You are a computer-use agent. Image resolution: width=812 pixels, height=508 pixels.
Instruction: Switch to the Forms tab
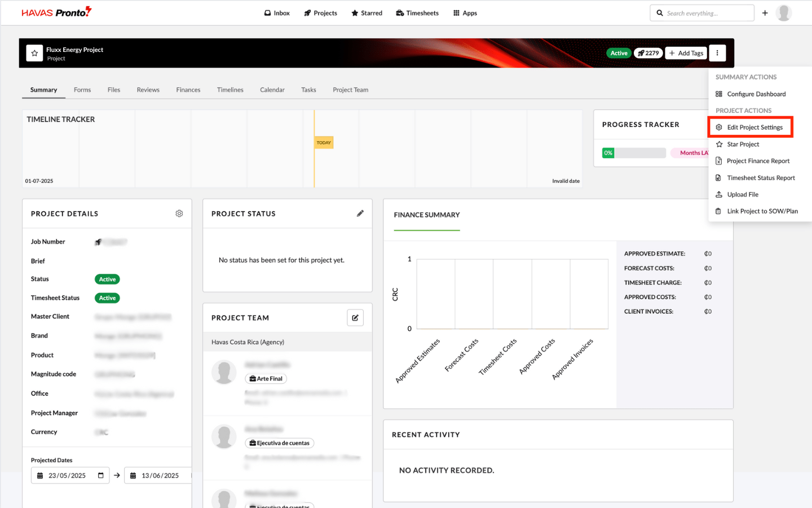82,90
